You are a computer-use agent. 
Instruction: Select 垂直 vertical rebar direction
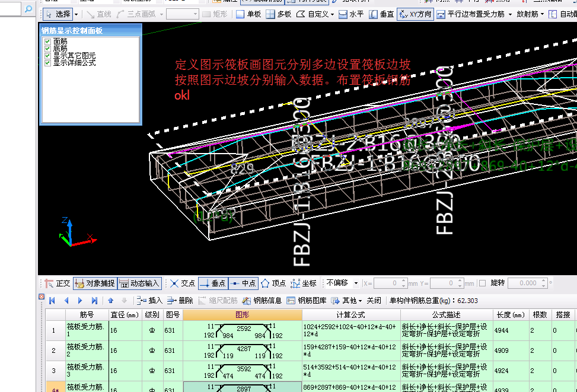point(381,14)
